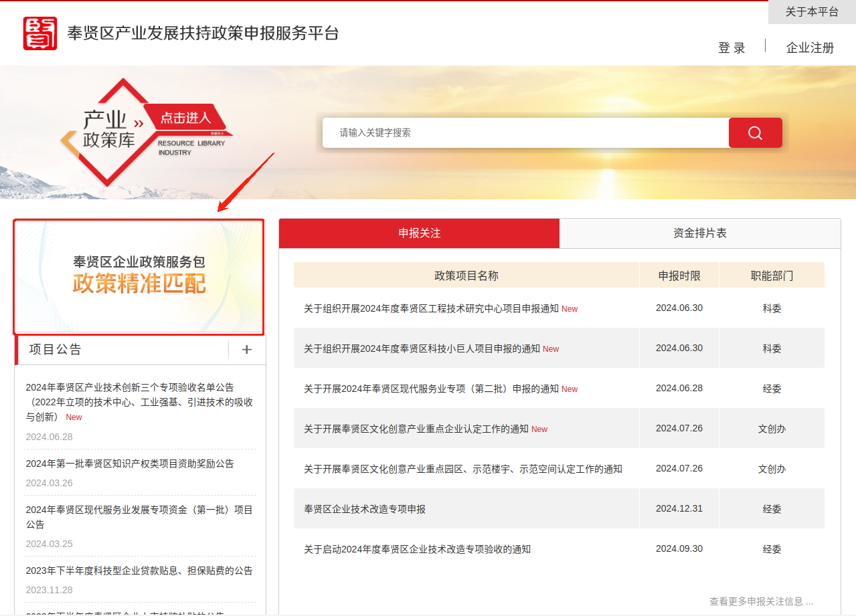
Task: Open the 政策精准匹配 service package banner
Action: click(x=139, y=276)
